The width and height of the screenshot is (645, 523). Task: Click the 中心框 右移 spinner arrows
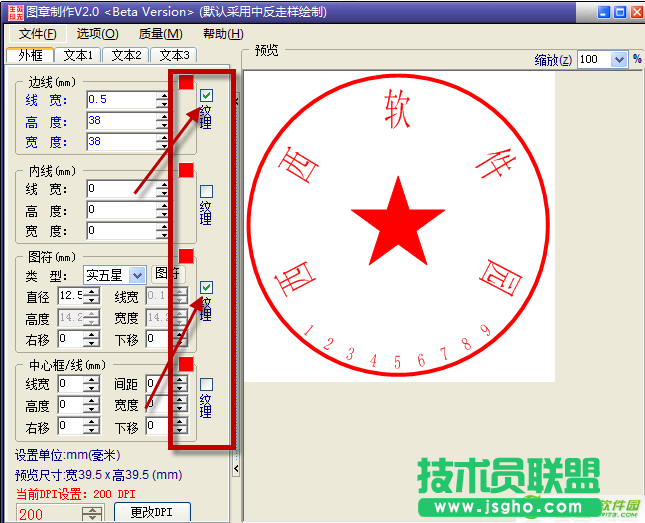pos(91,426)
